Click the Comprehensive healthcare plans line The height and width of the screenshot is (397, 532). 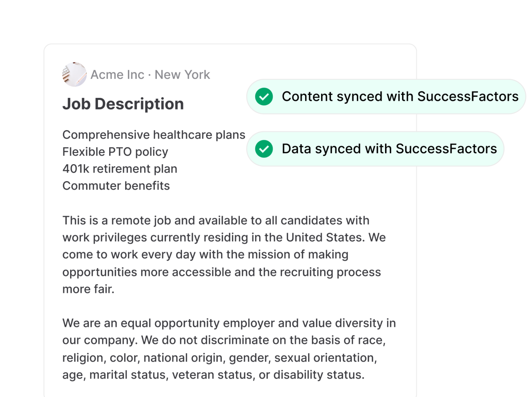pos(154,135)
